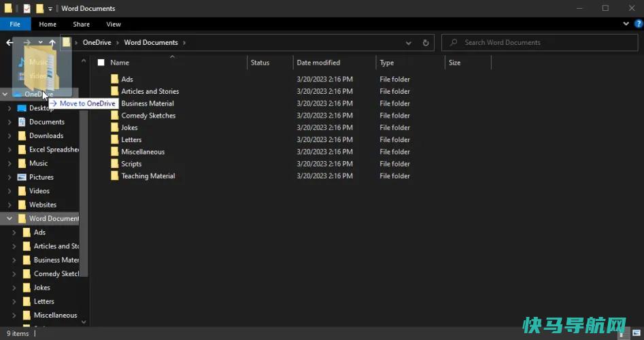The image size is (644, 340).
Task: Open the address bar history dropdown
Action: click(408, 43)
